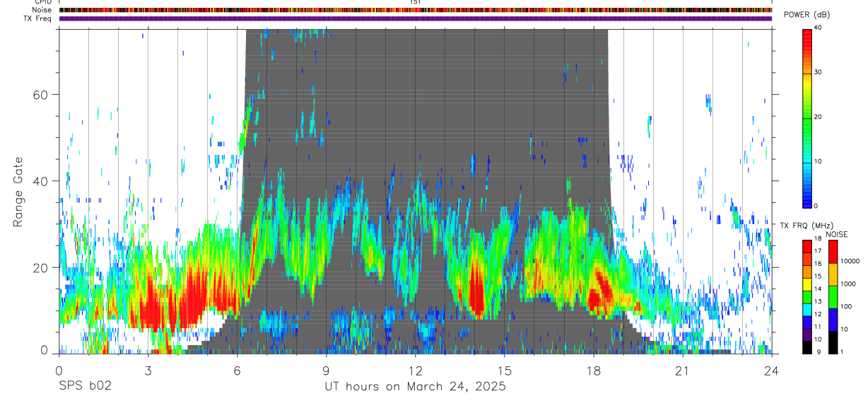Click the purple segment of TX FRQ color scale
868x401 pixels.
coord(807,334)
